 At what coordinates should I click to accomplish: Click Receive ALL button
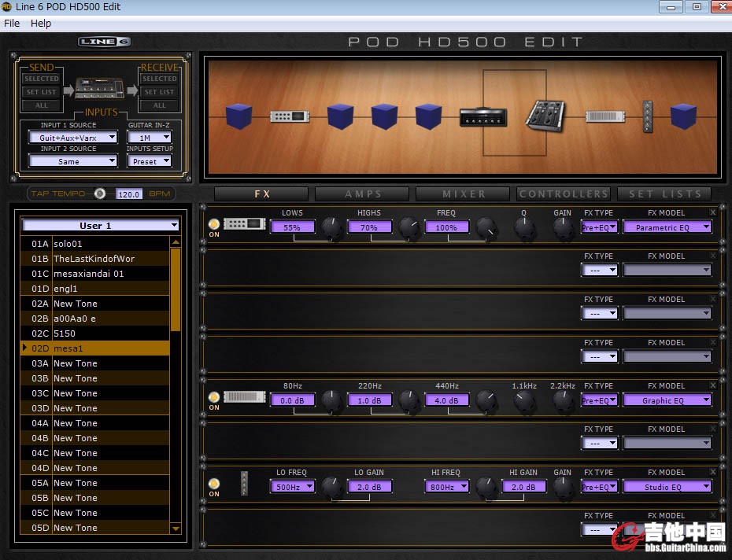(x=160, y=105)
